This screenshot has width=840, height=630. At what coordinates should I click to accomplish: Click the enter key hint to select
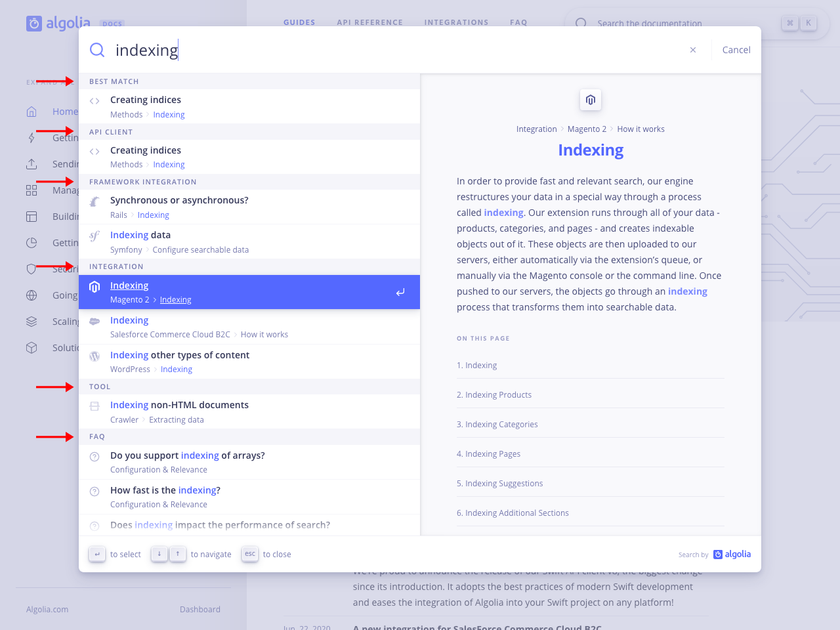tap(97, 555)
